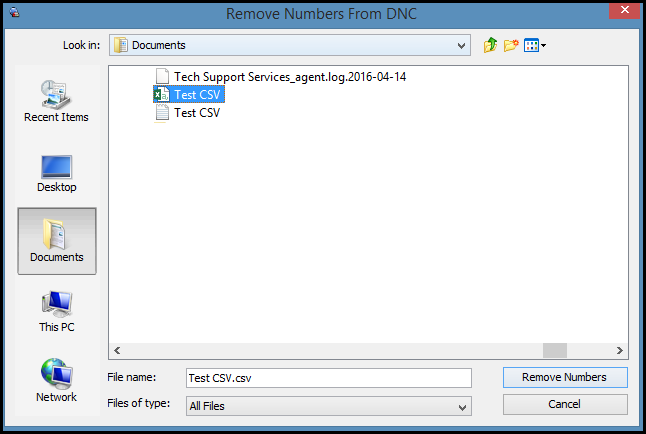This screenshot has height=434, width=646.
Task: Click the horizontal scrollbar right arrow
Action: point(619,350)
